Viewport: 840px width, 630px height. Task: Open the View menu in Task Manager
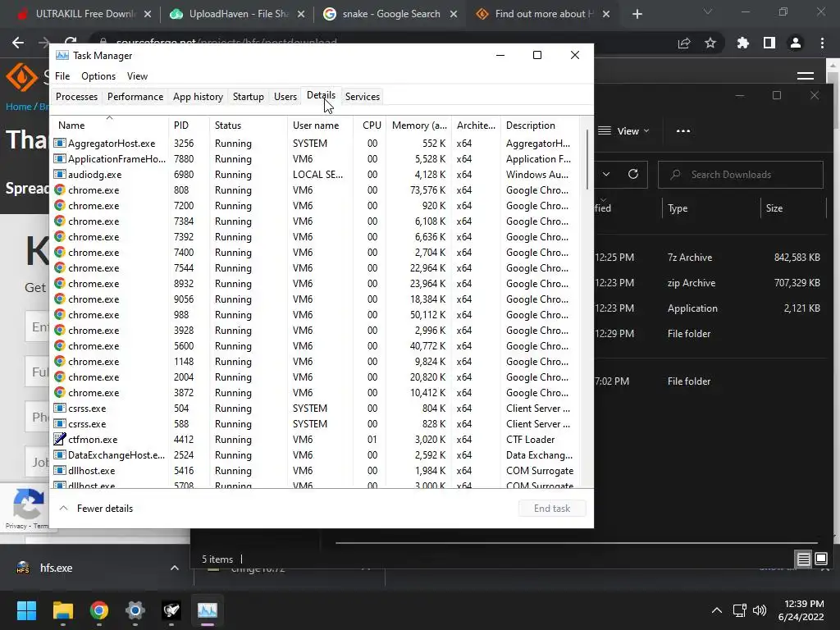[137, 76]
